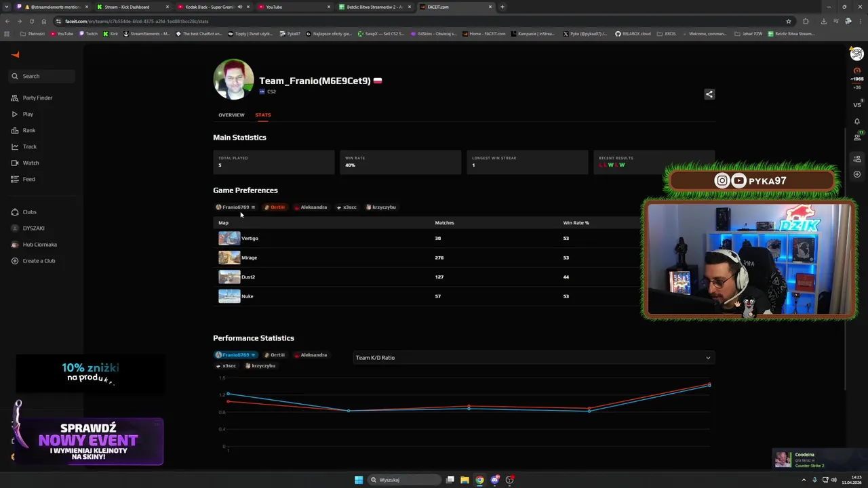
Task: Toggle Franio6789 in Performance Statistics
Action: [235, 354]
